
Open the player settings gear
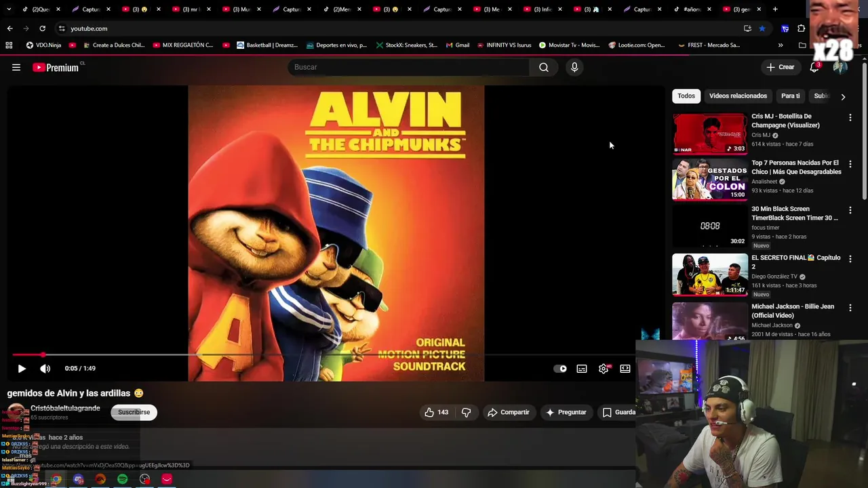604,369
